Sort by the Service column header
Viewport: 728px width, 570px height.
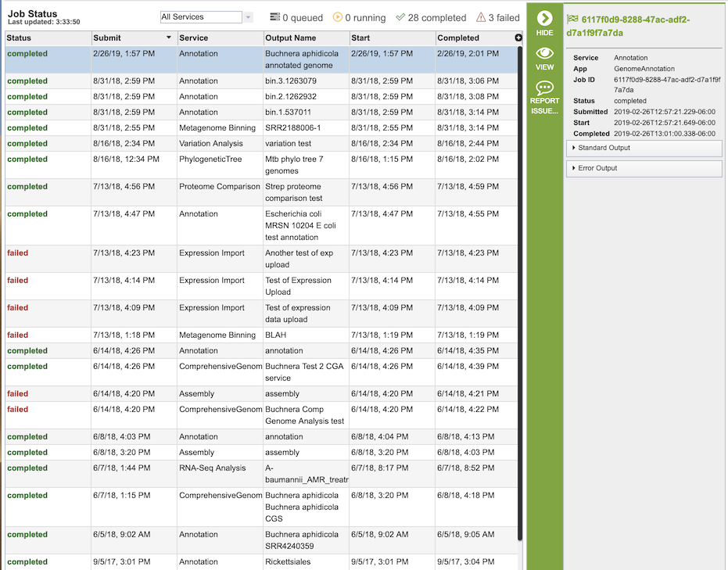[220, 38]
